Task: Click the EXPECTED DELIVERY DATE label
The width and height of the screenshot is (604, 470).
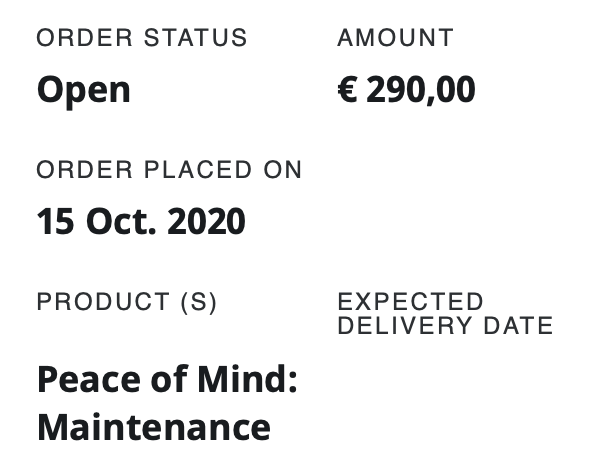Action: (x=445, y=314)
